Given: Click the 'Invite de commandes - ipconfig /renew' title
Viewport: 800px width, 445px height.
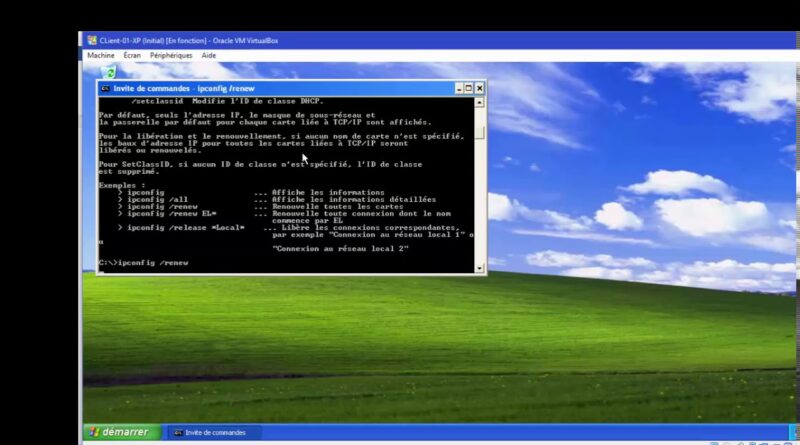Looking at the screenshot, I should pyautogui.click(x=184, y=88).
